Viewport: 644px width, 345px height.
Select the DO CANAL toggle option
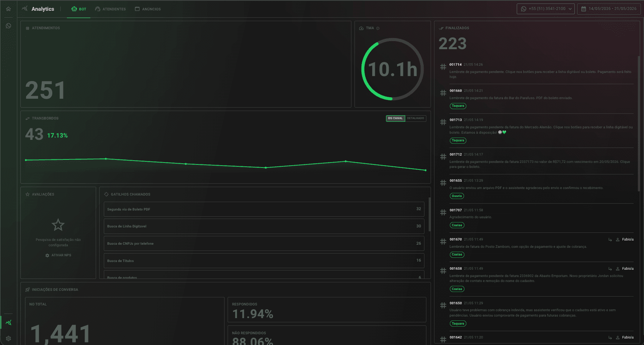point(395,118)
